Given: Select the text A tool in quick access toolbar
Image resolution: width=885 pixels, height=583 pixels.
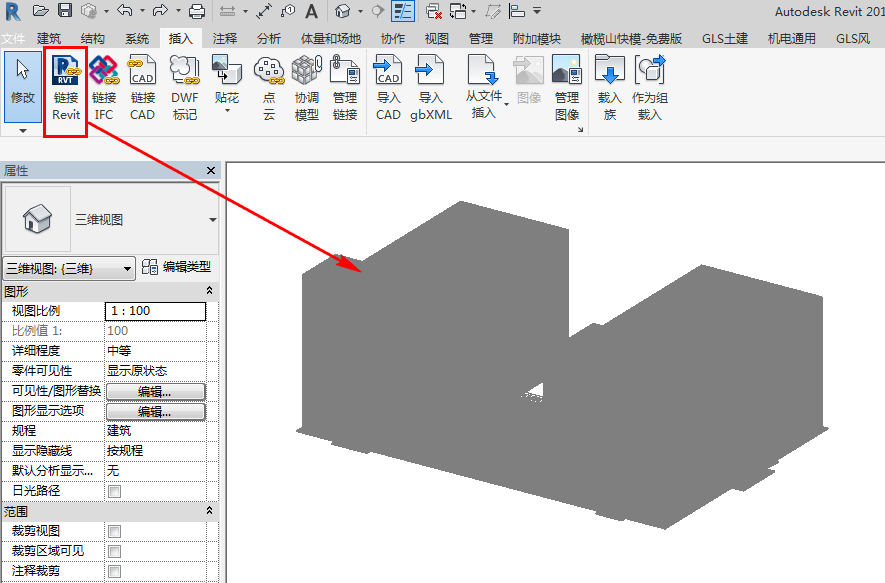Looking at the screenshot, I should pyautogui.click(x=311, y=11).
